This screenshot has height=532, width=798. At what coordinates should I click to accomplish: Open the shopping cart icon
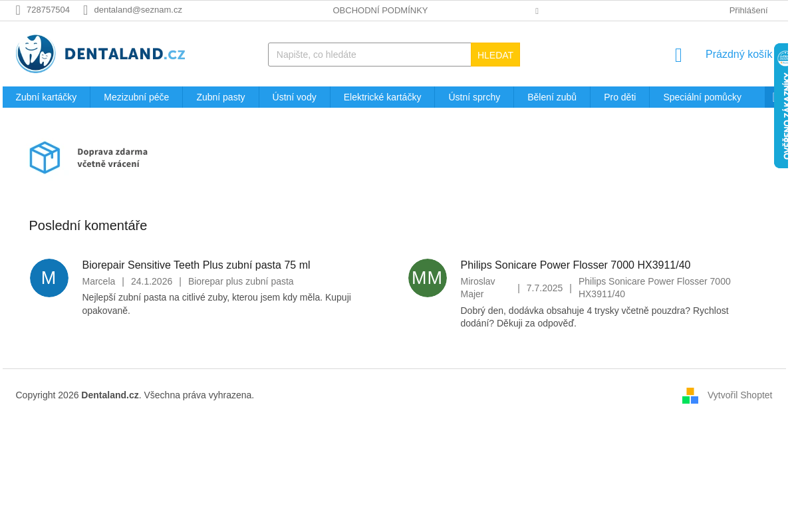678,55
